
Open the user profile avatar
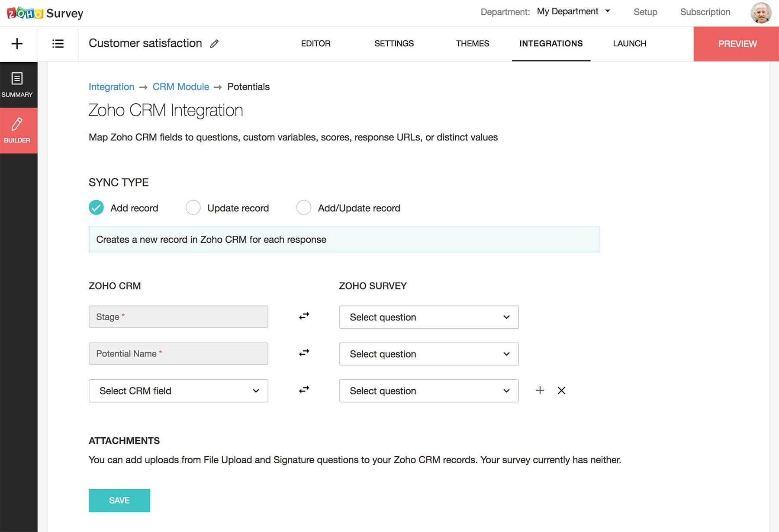761,13
